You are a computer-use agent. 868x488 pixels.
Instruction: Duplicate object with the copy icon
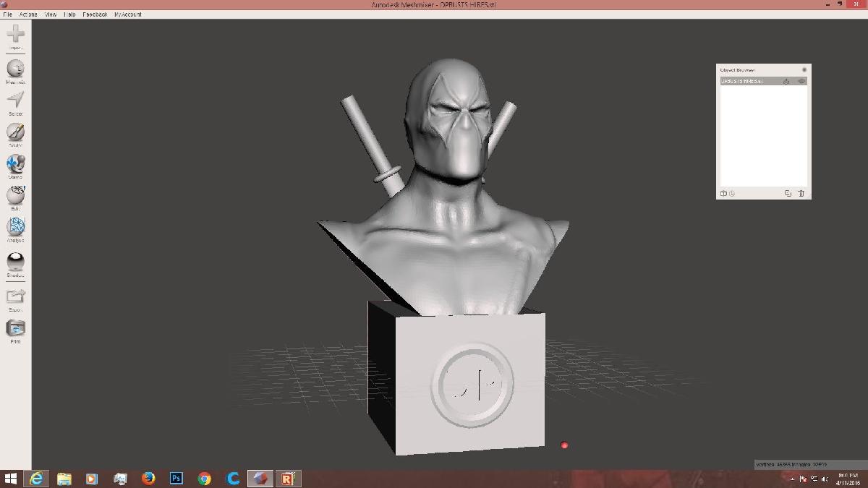tap(787, 193)
